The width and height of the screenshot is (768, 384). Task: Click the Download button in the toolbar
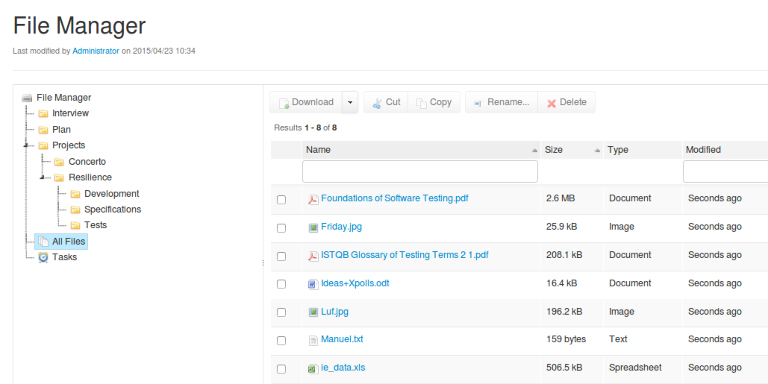(306, 102)
